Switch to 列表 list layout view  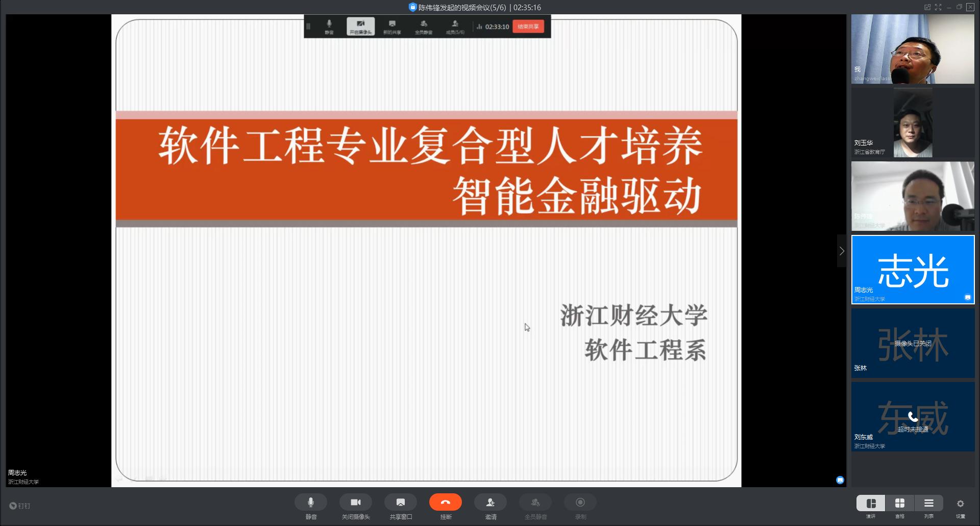(x=929, y=504)
